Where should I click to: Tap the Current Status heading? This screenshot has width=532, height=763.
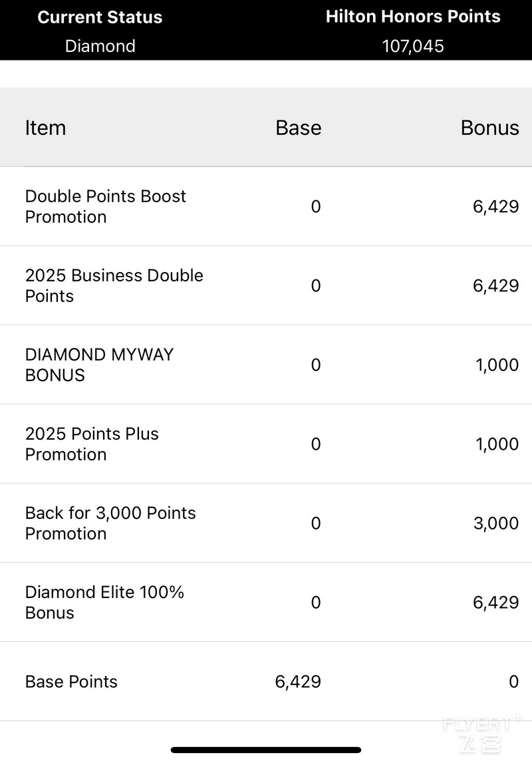pyautogui.click(x=100, y=17)
